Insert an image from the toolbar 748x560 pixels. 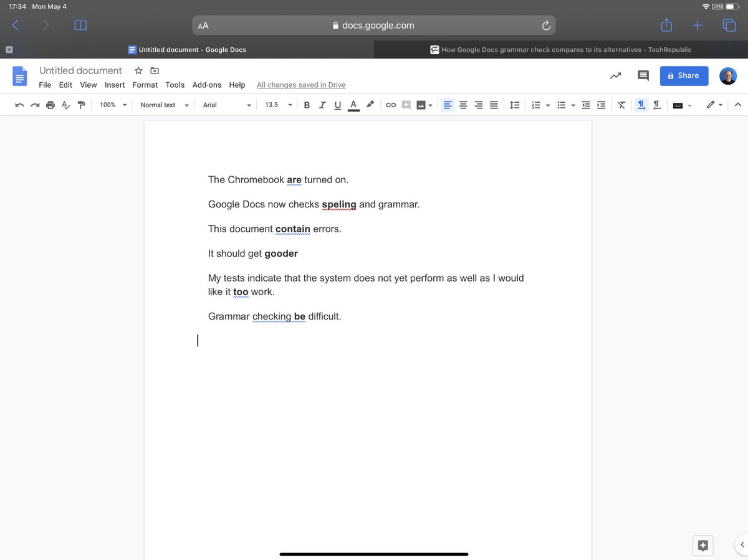click(x=421, y=105)
